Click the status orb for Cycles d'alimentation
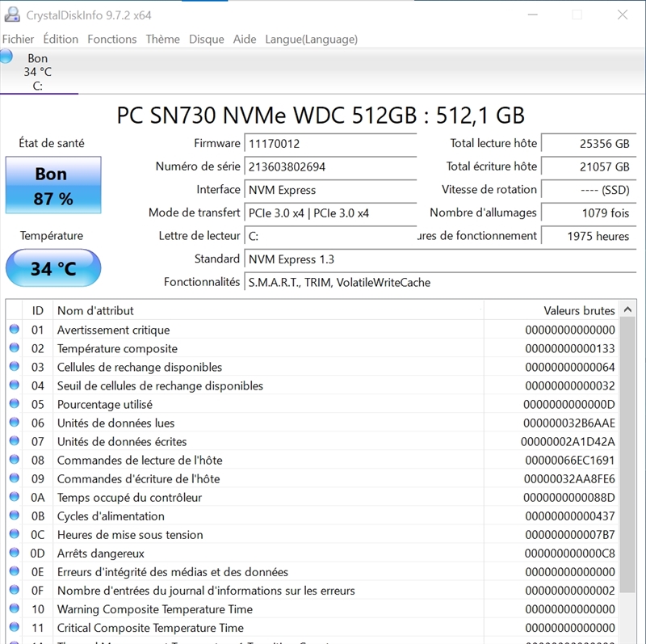 point(14,516)
